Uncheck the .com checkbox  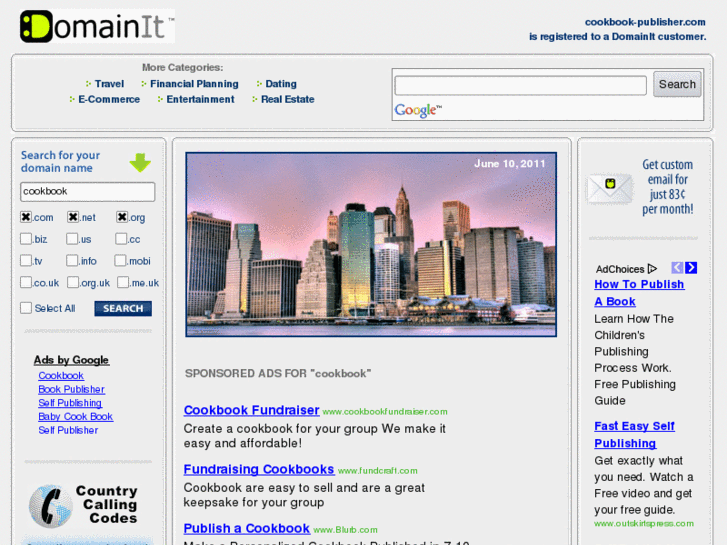coord(26,217)
